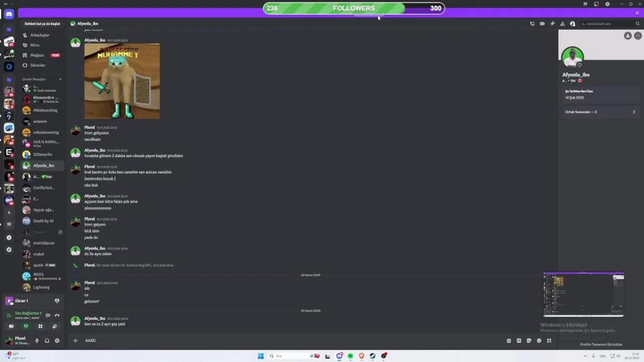Hide the user profile panel
Screen dimensions: 644x362
tap(573, 24)
